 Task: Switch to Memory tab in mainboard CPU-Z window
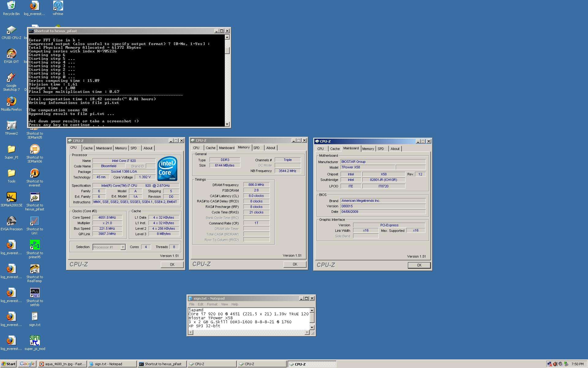[x=368, y=149]
